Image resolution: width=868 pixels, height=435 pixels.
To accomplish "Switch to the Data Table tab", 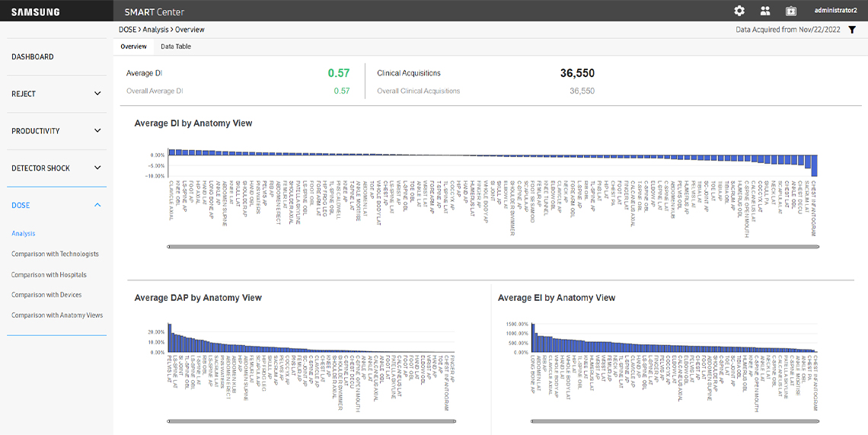I will (176, 46).
